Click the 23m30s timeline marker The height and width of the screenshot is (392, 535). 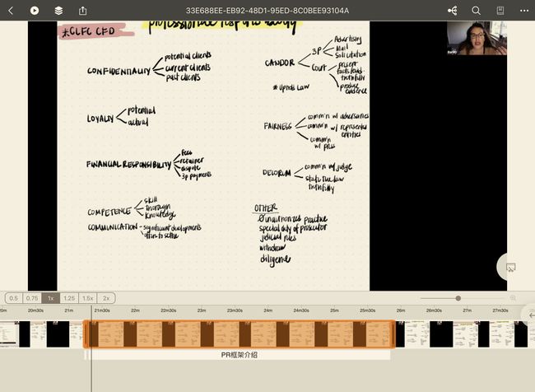point(235,310)
